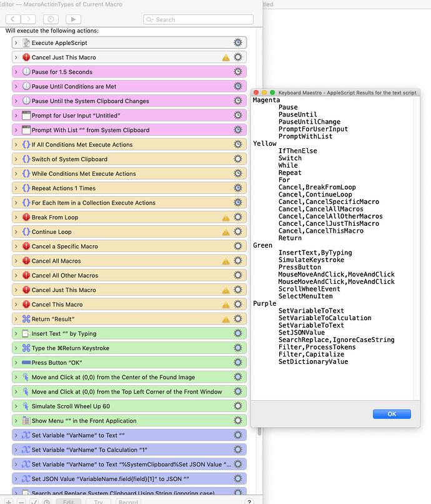Expand While Conditions Met Execute Actions
The height and width of the screenshot is (504, 431).
(16, 174)
